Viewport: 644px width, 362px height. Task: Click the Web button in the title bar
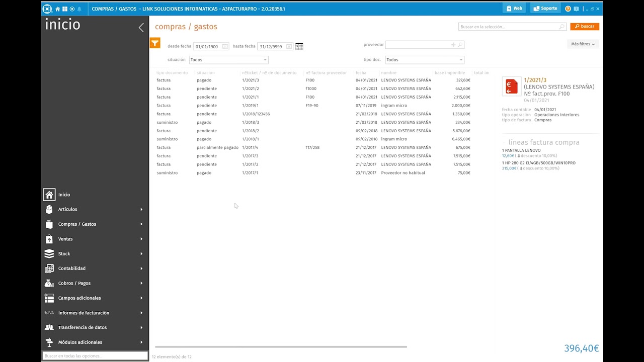[514, 9]
